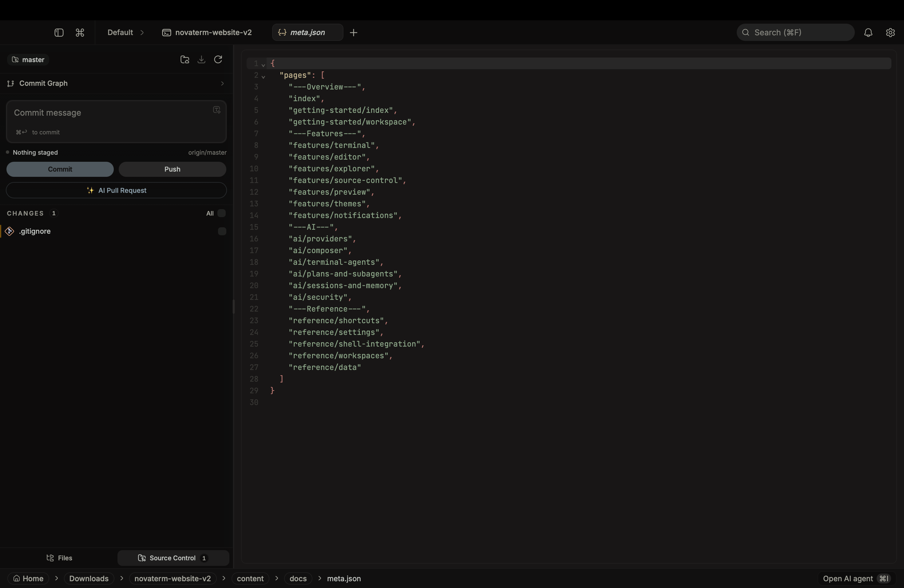Image resolution: width=904 pixels, height=588 pixels.
Task: Click the "reference/data" line
Action: click(325, 368)
